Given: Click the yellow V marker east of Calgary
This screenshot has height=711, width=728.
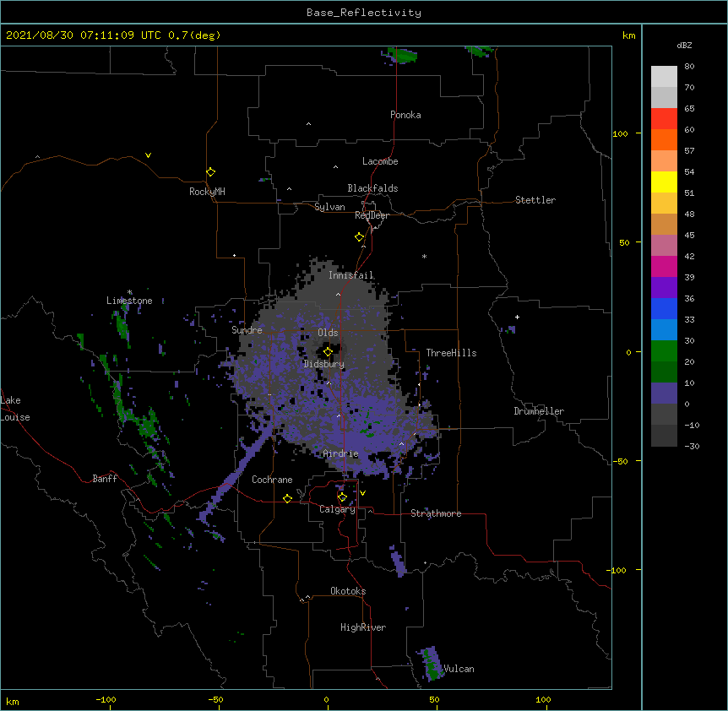Looking at the screenshot, I should point(362,493).
